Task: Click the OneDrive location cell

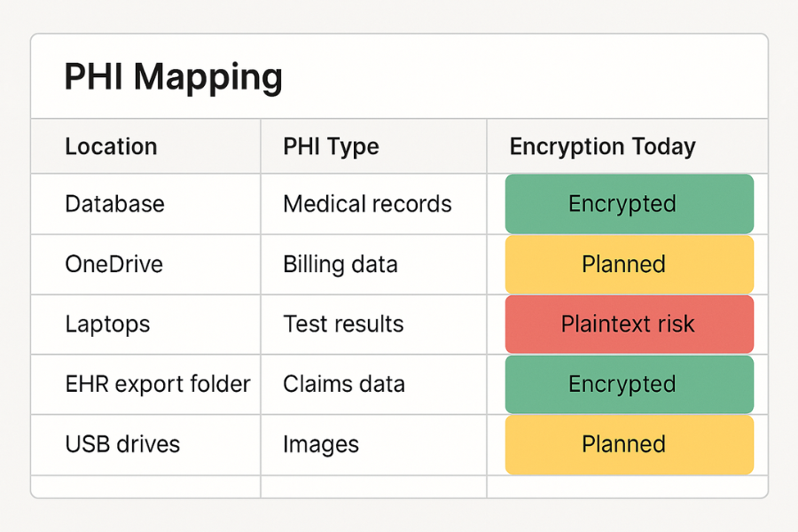Action: [113, 264]
